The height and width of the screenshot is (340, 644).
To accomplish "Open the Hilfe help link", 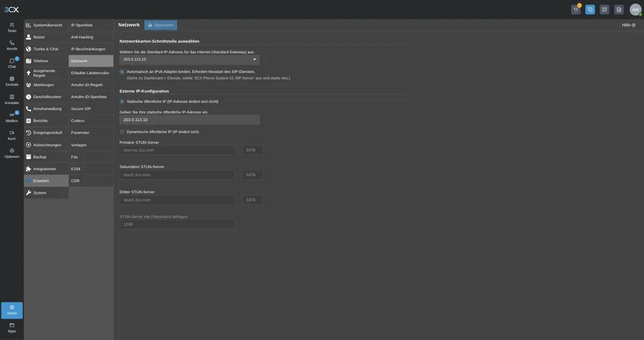I will click(x=628, y=25).
